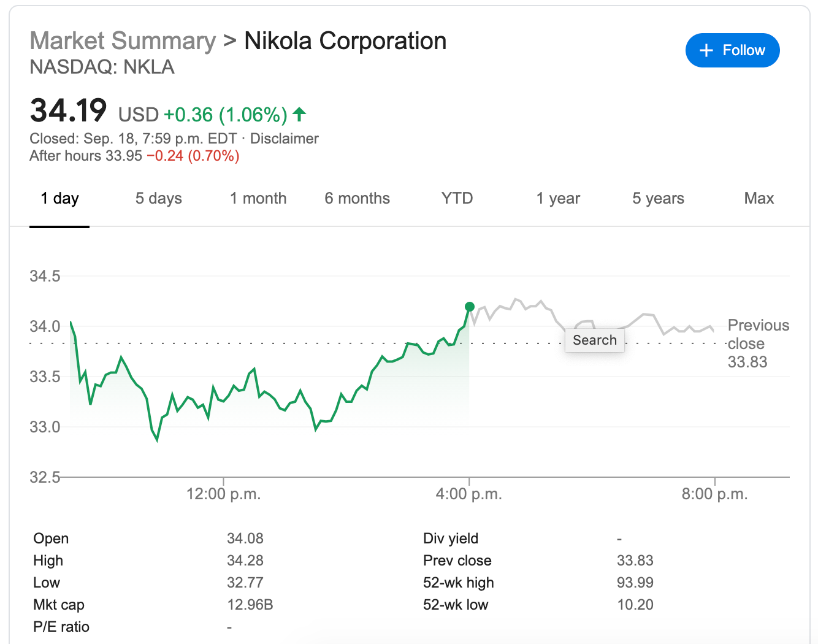
Task: Open the Market Summary link
Action: [123, 41]
